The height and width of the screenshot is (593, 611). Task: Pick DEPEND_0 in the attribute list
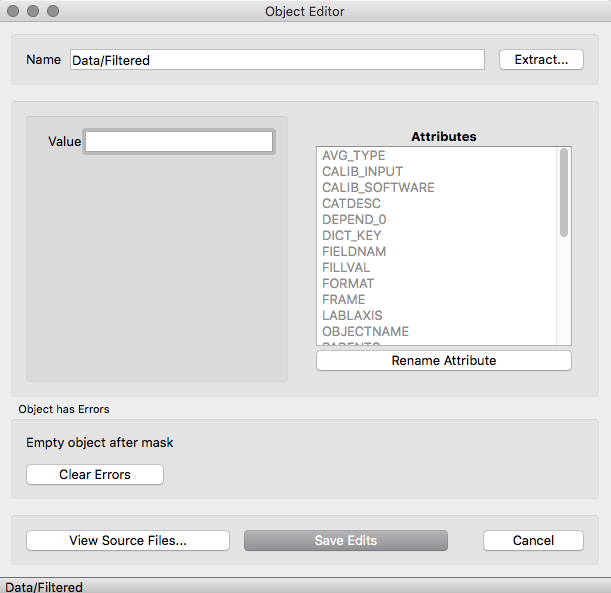pos(354,220)
